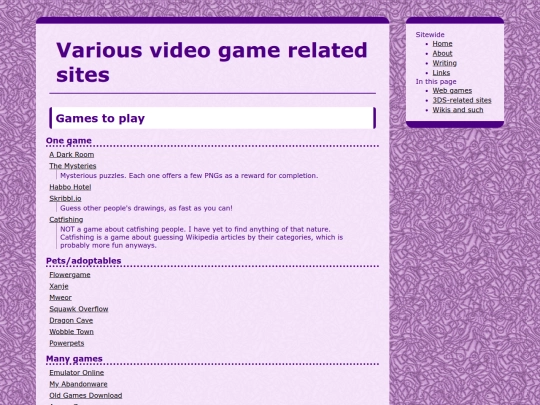Open Old Games Download link
The height and width of the screenshot is (405, 540).
coord(86,395)
